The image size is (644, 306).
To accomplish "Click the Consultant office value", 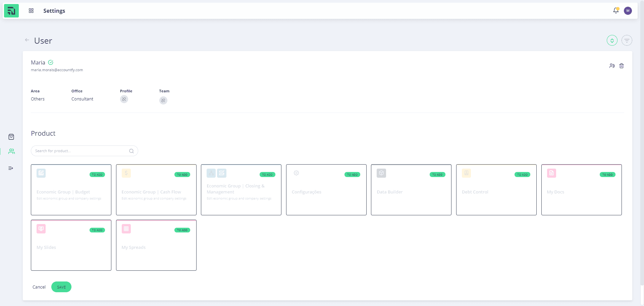I will pyautogui.click(x=82, y=99).
